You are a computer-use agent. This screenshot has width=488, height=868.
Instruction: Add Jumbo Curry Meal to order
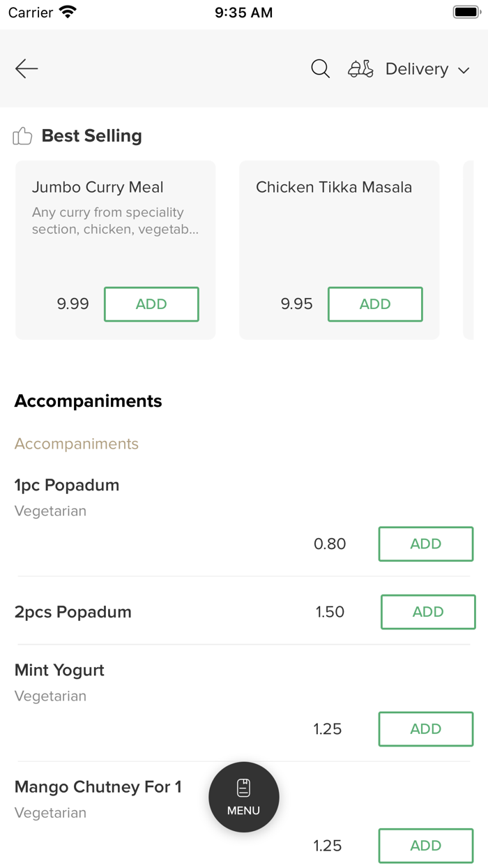click(x=151, y=304)
